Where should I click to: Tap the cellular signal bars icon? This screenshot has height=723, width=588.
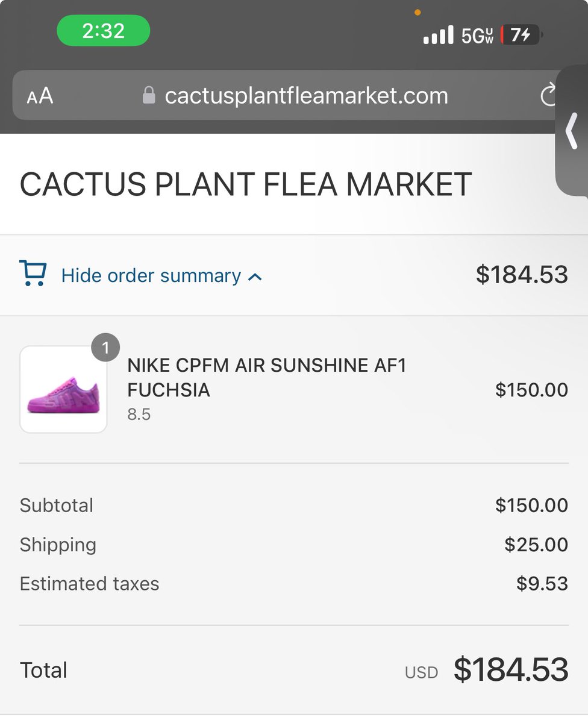438,36
